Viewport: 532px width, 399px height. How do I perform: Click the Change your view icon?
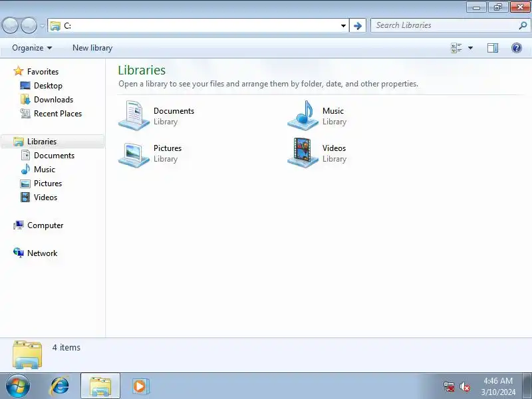pyautogui.click(x=456, y=48)
